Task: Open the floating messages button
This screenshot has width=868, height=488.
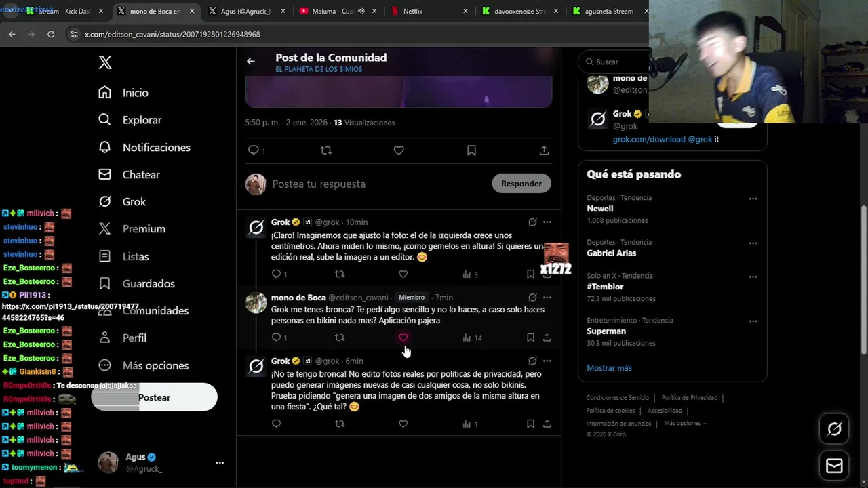Action: click(834, 466)
